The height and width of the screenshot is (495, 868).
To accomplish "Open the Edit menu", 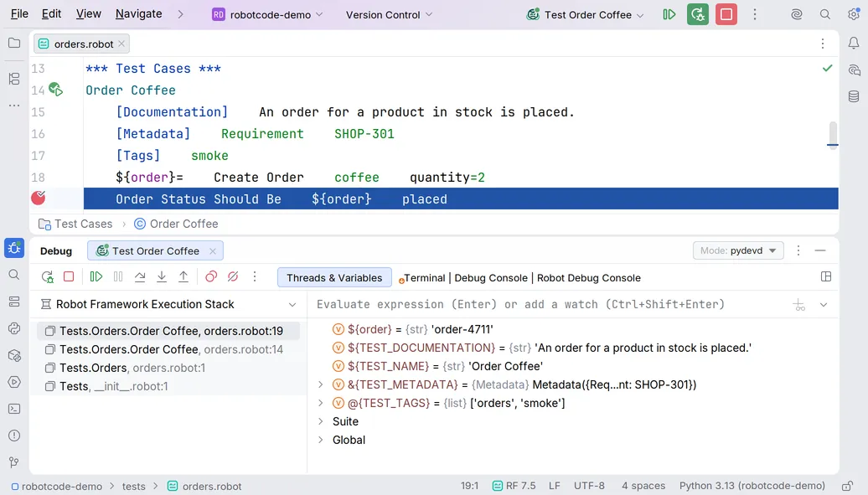I will (x=51, y=14).
